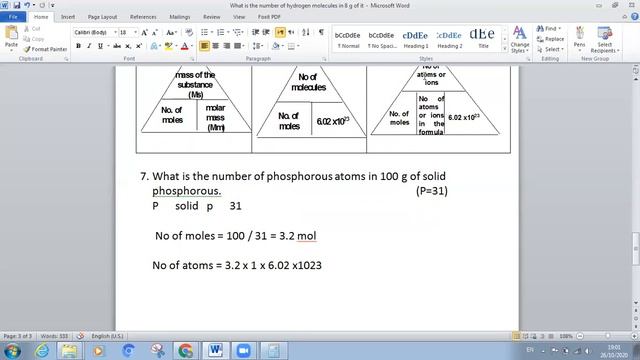This screenshot has width=640, height=360.
Task: Align text to the right
Action: (x=227, y=46)
